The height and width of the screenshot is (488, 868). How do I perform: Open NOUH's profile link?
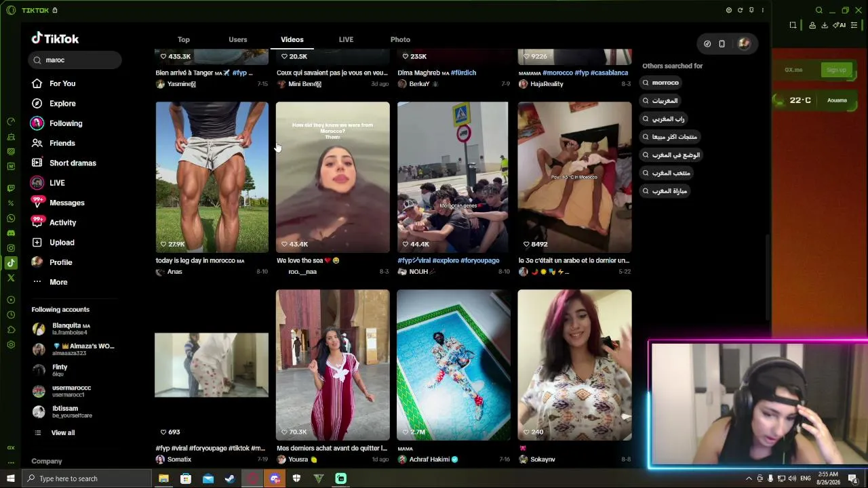[417, 272]
